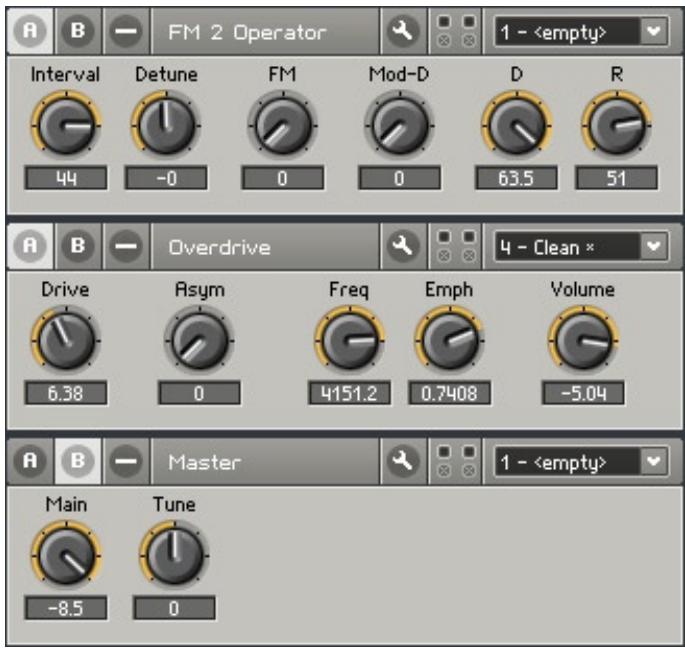The image size is (685, 648).
Task: Click the four-dot grid icon in FM 2 Operator header
Action: [456, 31]
